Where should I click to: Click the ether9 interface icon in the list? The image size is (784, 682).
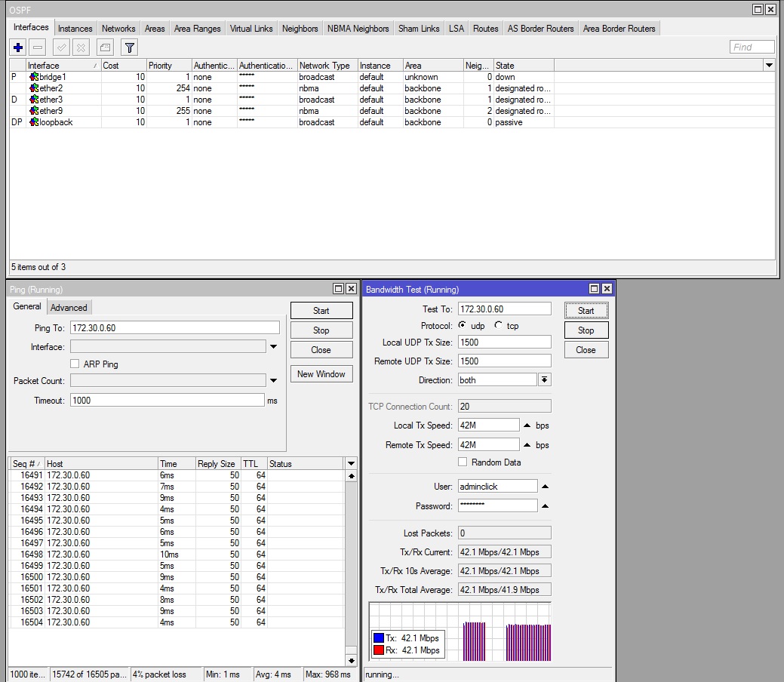click(34, 111)
